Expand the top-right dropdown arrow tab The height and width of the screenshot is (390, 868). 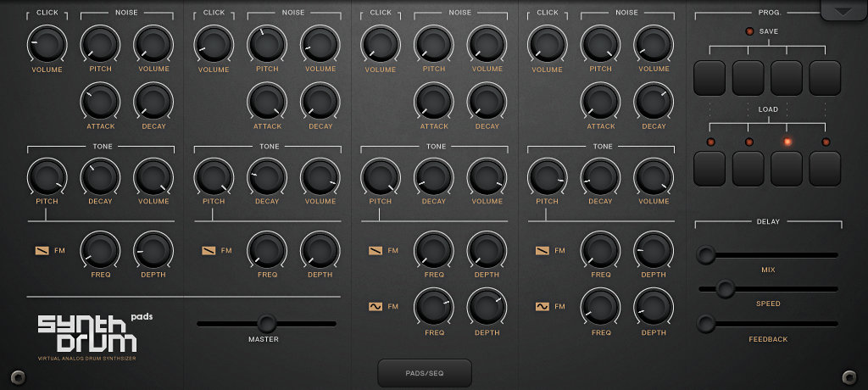pos(843,11)
